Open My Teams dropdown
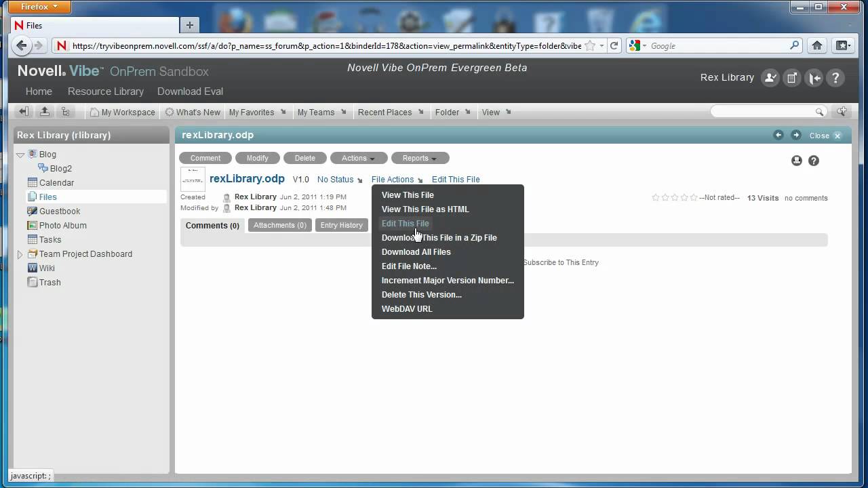The height and width of the screenshot is (488, 868). pos(321,112)
